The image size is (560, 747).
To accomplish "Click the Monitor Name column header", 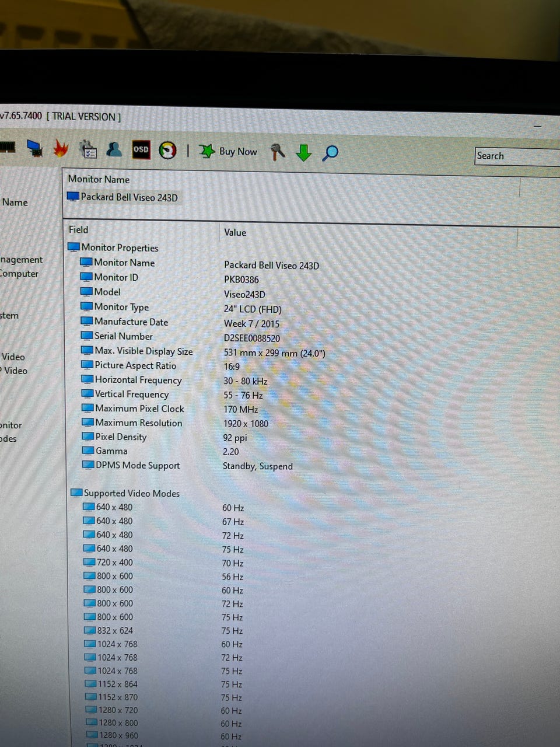I will (99, 179).
